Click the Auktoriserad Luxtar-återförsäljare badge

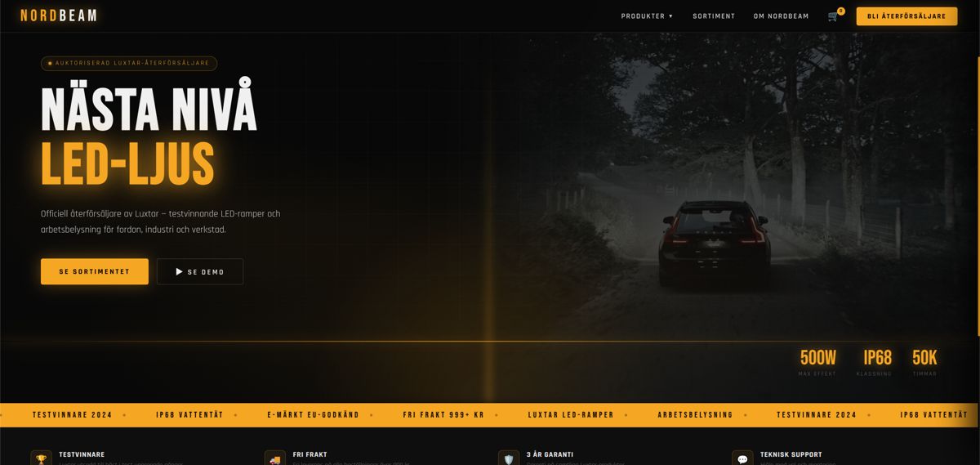coord(129,63)
